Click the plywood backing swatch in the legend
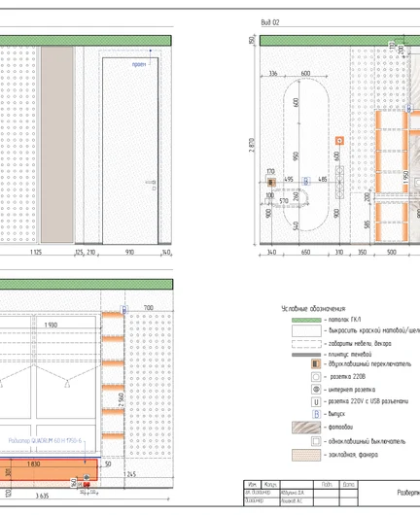 (x=306, y=455)
